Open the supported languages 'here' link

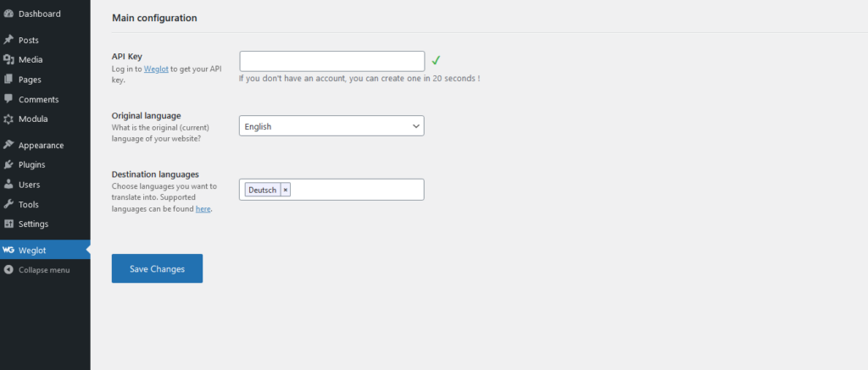(x=203, y=208)
